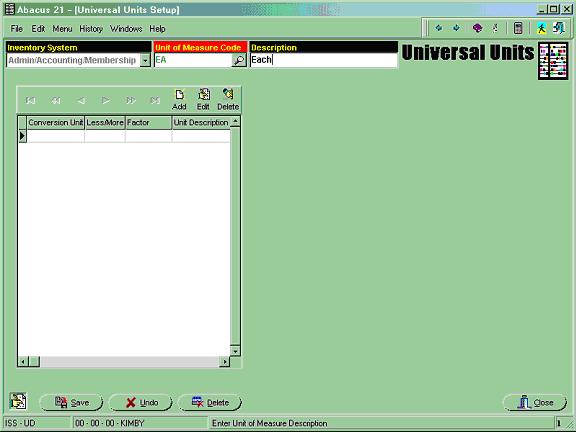Screen dimensions: 576x432
Task: Click the exit door toolbar icon
Action: 559,28
